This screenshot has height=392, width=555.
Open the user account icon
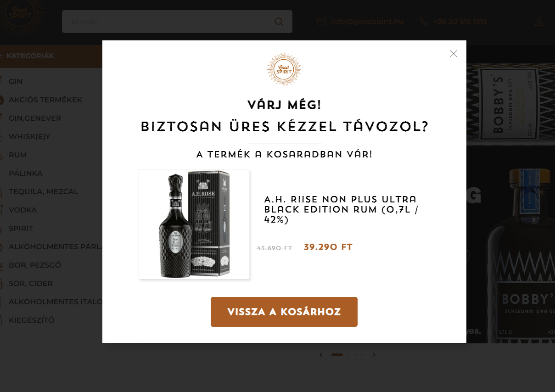[539, 22]
